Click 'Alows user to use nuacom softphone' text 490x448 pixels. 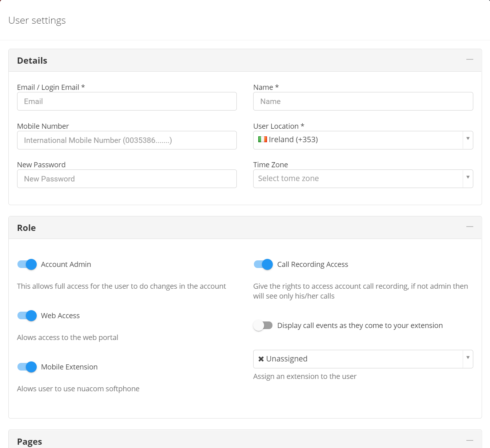click(78, 389)
